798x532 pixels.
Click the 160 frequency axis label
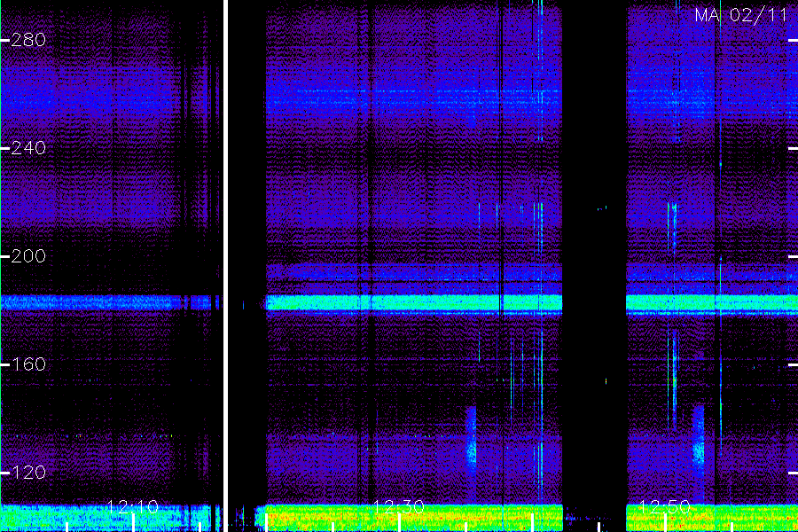click(28, 364)
